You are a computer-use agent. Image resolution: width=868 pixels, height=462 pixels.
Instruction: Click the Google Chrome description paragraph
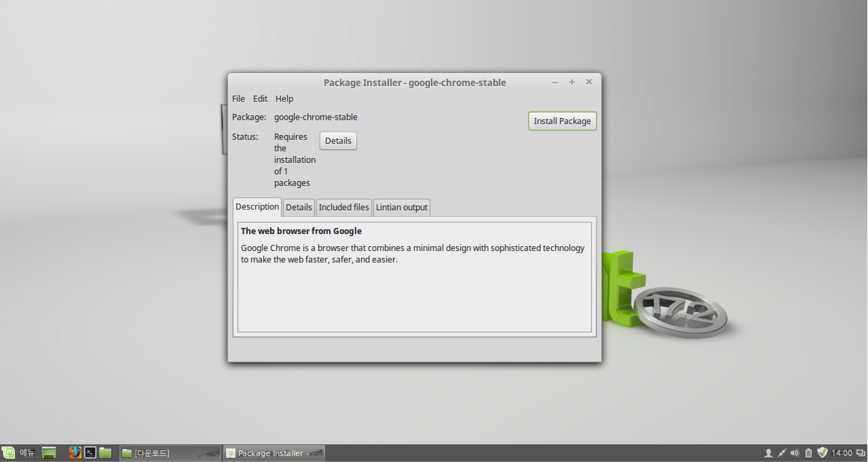pos(413,254)
